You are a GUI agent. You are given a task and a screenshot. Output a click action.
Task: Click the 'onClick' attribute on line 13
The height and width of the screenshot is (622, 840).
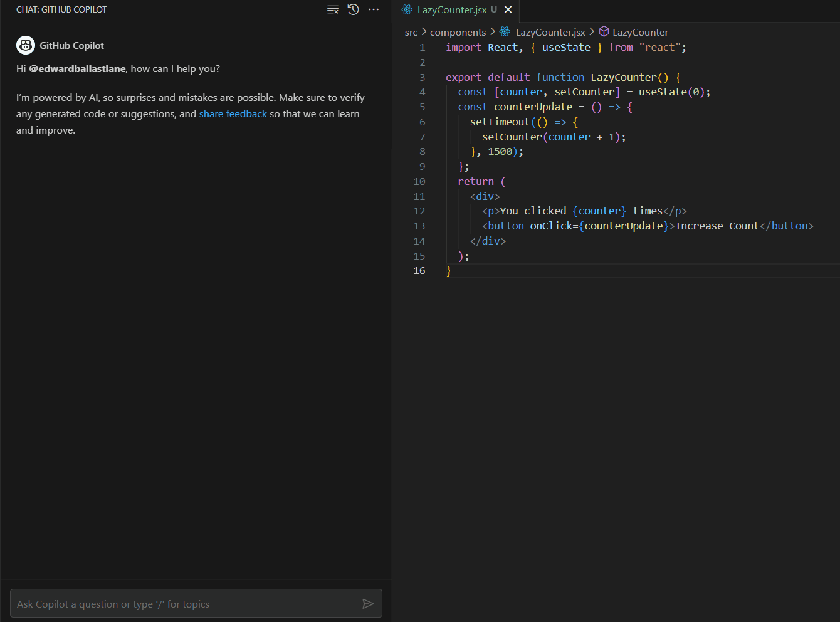[552, 226]
